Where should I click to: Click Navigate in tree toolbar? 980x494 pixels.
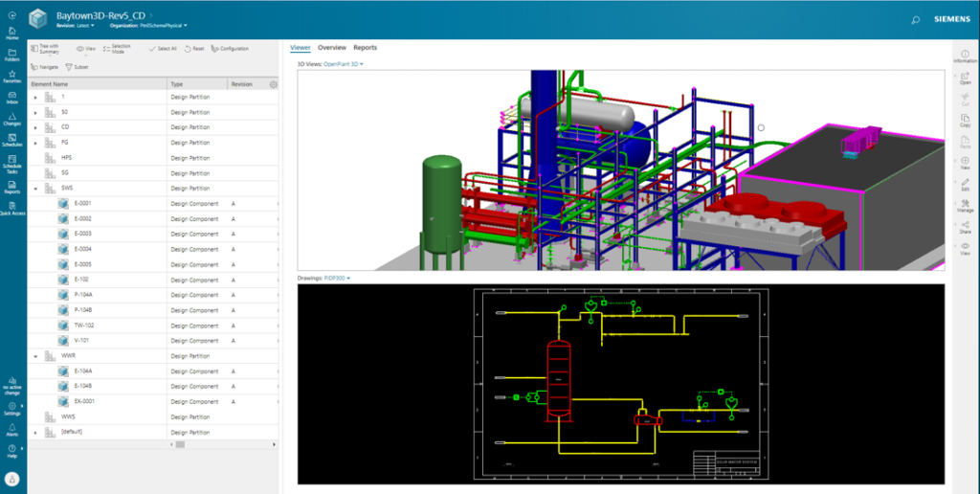(x=44, y=67)
